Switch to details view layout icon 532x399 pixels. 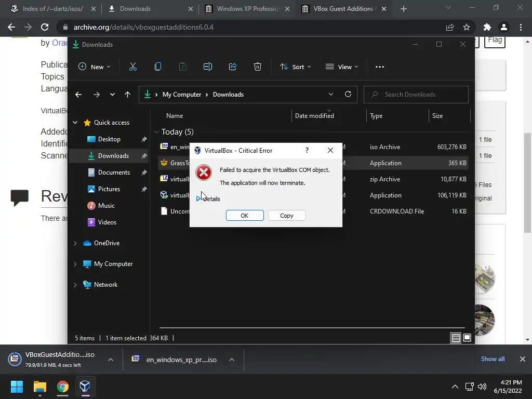(x=456, y=338)
